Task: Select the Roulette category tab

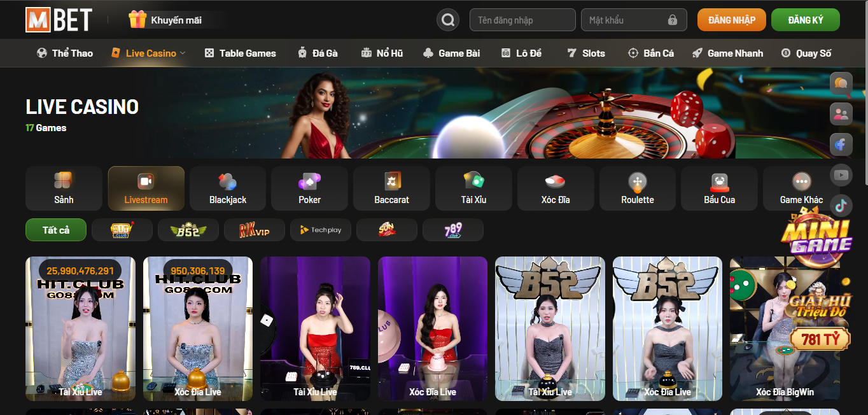Action: pos(638,188)
